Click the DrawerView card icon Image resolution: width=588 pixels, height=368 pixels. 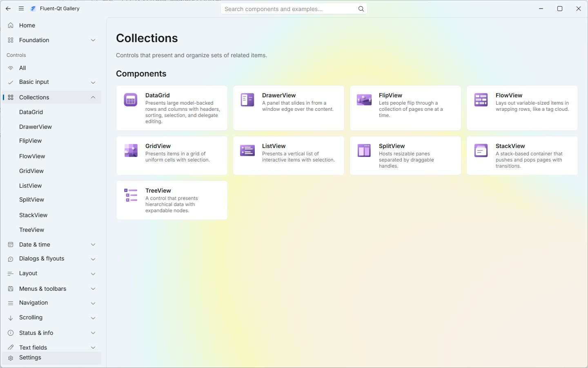[x=247, y=100]
